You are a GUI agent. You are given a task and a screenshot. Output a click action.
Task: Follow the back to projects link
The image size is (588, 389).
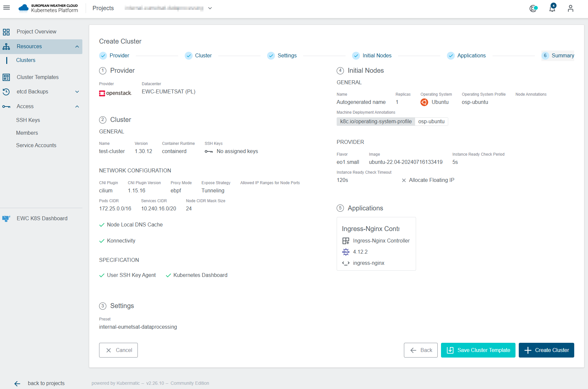pos(46,383)
